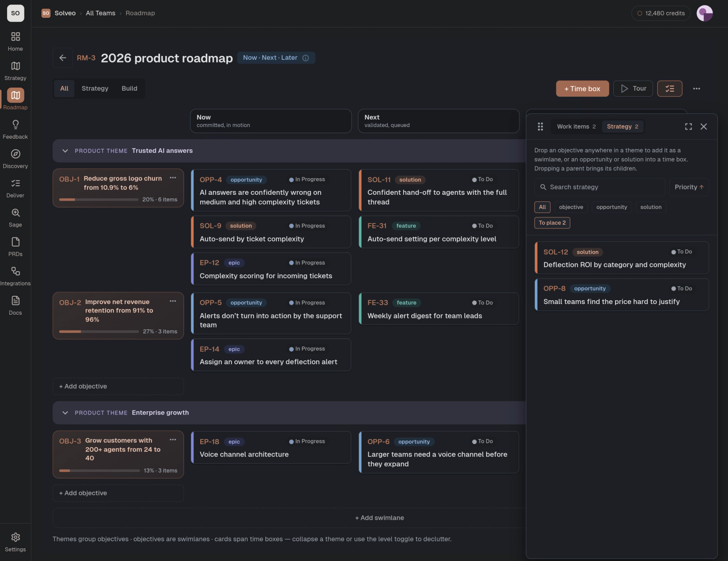Screen dimensions: 728x561
Task: Filter panel by opportunity
Action: coord(612,207)
